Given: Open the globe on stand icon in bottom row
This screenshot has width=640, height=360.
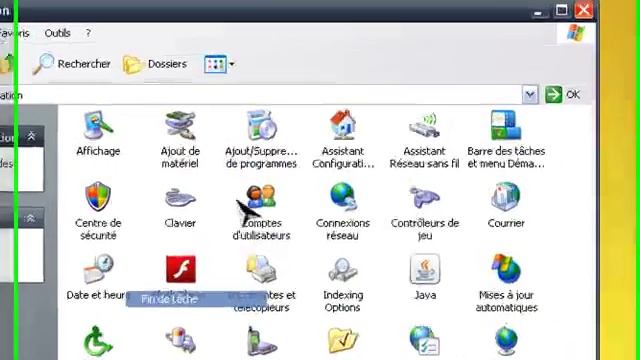Looking at the screenshot, I should [x=506, y=340].
